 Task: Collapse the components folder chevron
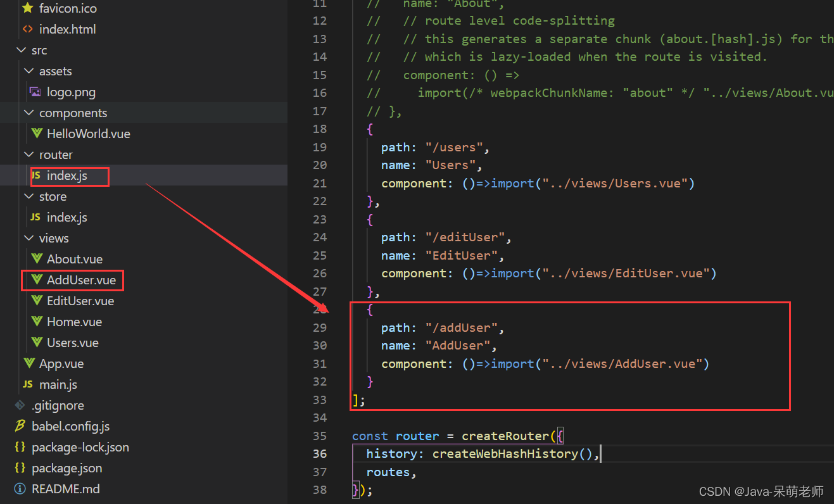click(x=29, y=113)
